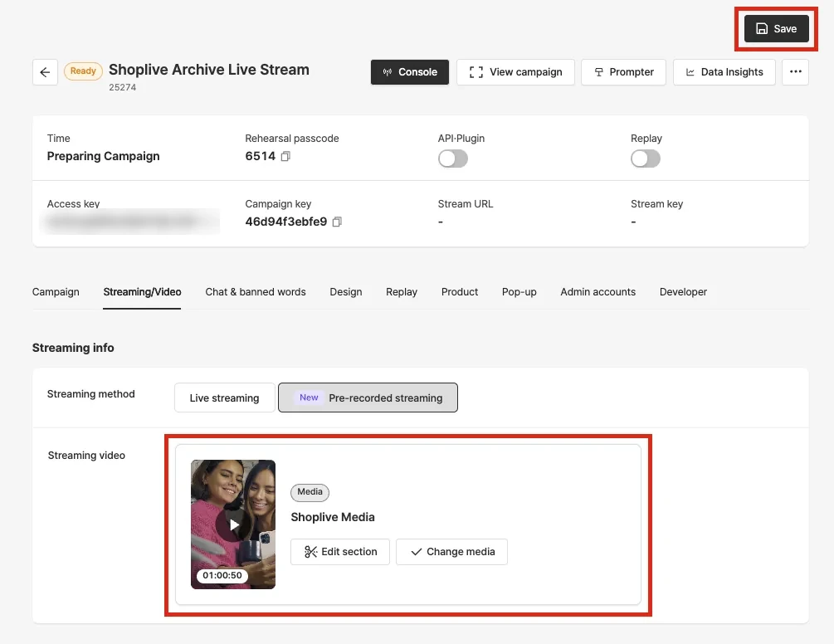Open the Console
Viewport: 834px width, 644px height.
coord(410,72)
